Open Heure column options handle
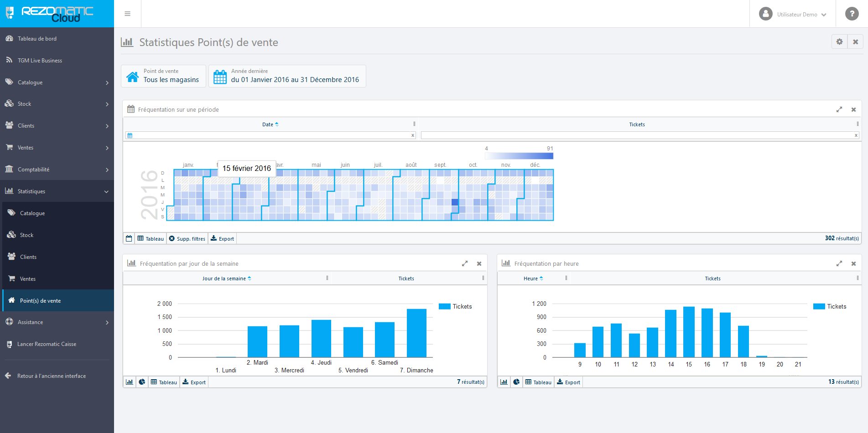This screenshot has height=433, width=868. click(x=566, y=278)
